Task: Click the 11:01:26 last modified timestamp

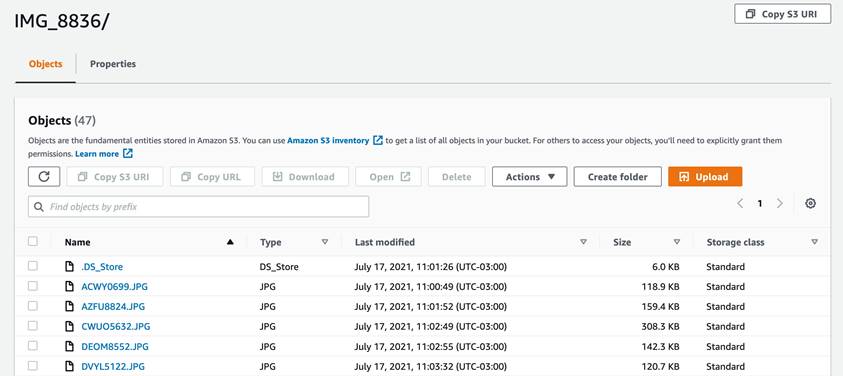Action: click(431, 267)
